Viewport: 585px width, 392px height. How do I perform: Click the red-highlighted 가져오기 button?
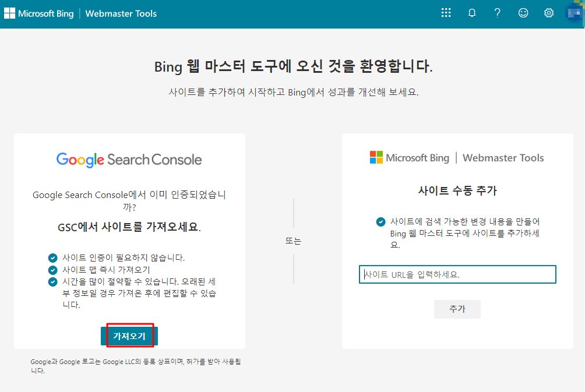[129, 336]
